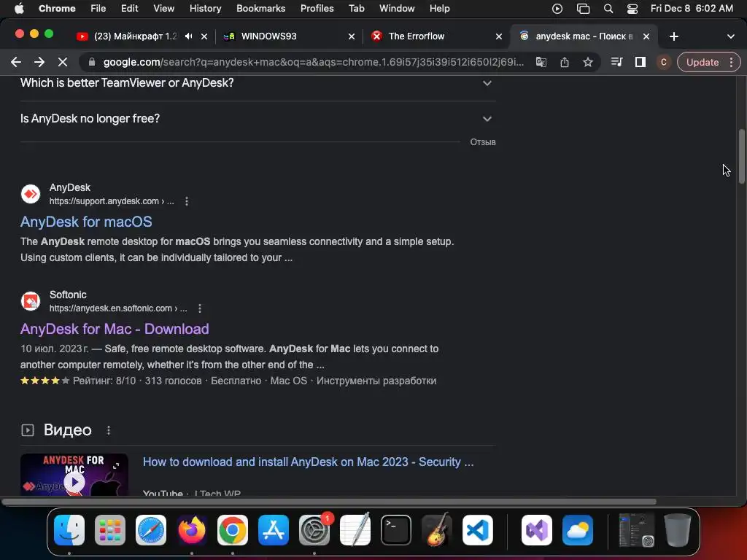Stop loading the page

(63, 62)
